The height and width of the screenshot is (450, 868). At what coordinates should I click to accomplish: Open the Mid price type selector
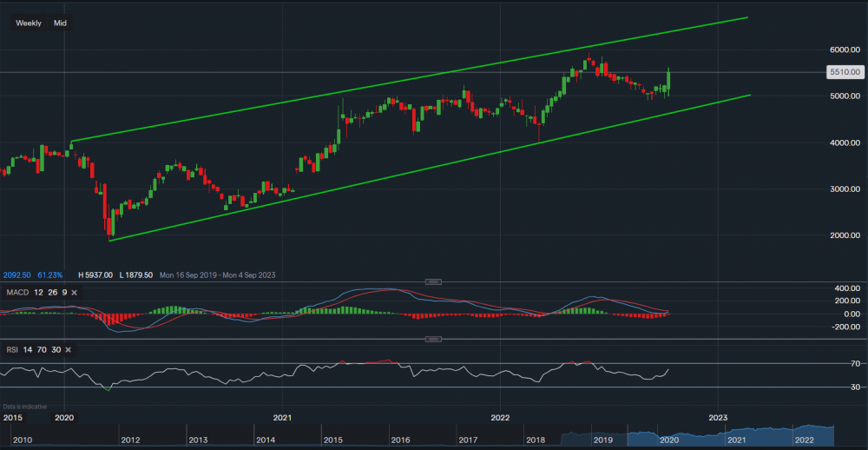[60, 23]
